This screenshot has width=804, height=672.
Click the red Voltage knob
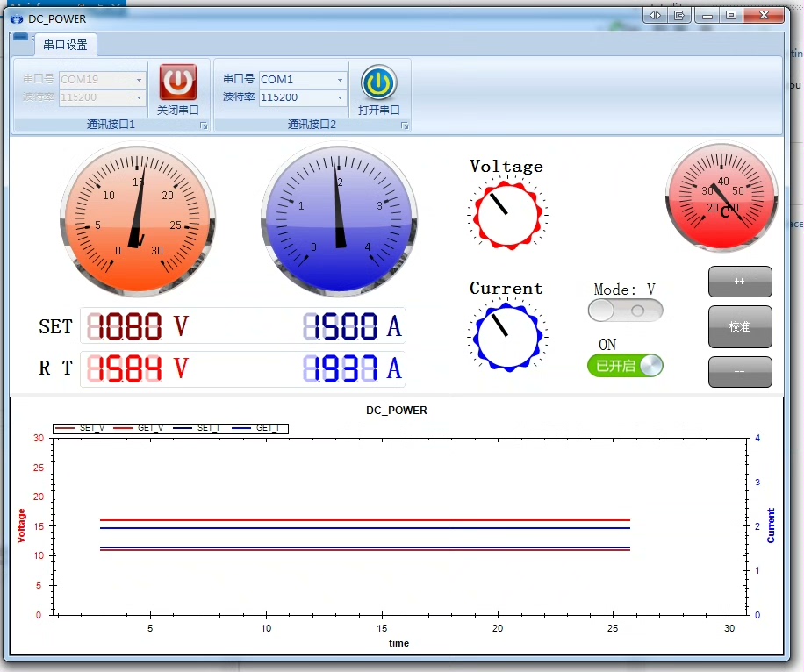click(507, 214)
